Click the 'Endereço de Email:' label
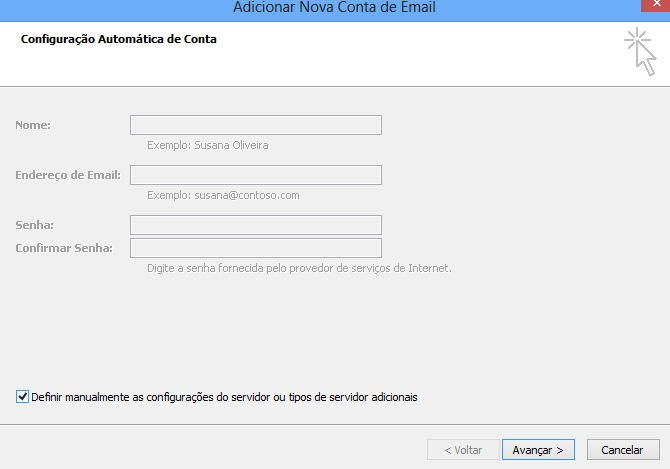The height and width of the screenshot is (469, 670). pyautogui.click(x=68, y=175)
